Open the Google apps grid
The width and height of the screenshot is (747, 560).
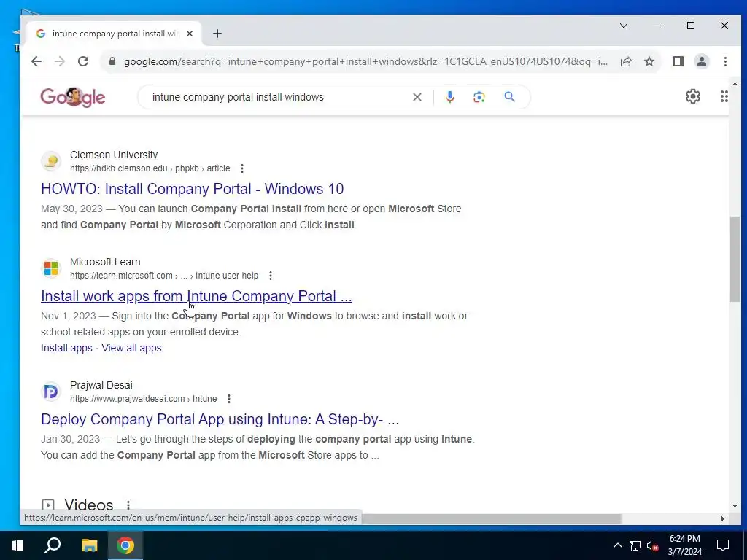[x=724, y=97]
